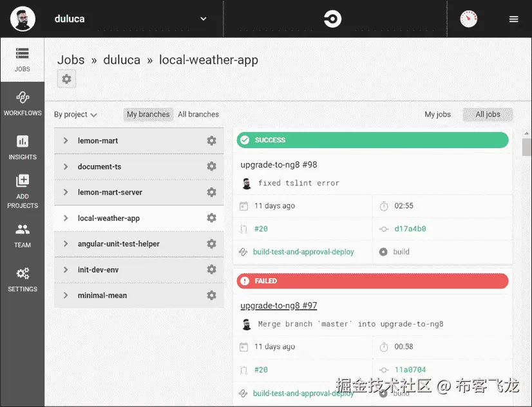
Task: Open settings gear for local-weather-app
Action: click(212, 218)
